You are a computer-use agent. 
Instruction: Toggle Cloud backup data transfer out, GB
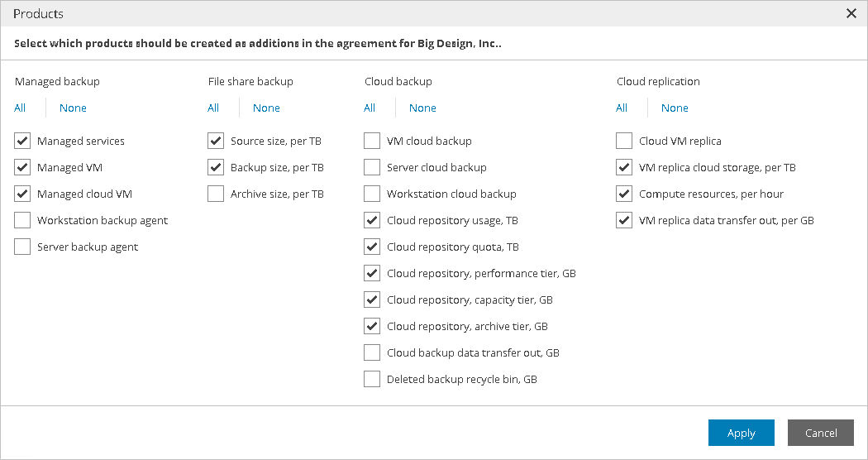pos(372,352)
